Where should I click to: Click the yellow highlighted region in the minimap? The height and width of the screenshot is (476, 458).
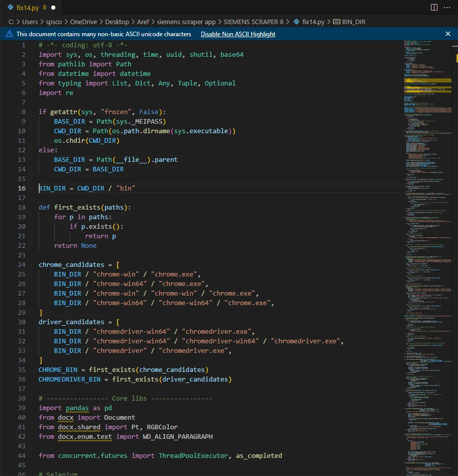click(427, 80)
